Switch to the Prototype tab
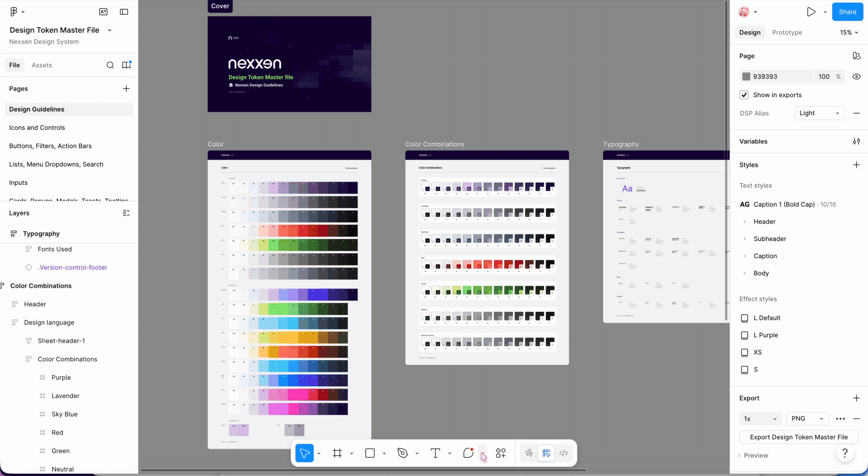Viewport: 868px width, 476px height. (787, 33)
